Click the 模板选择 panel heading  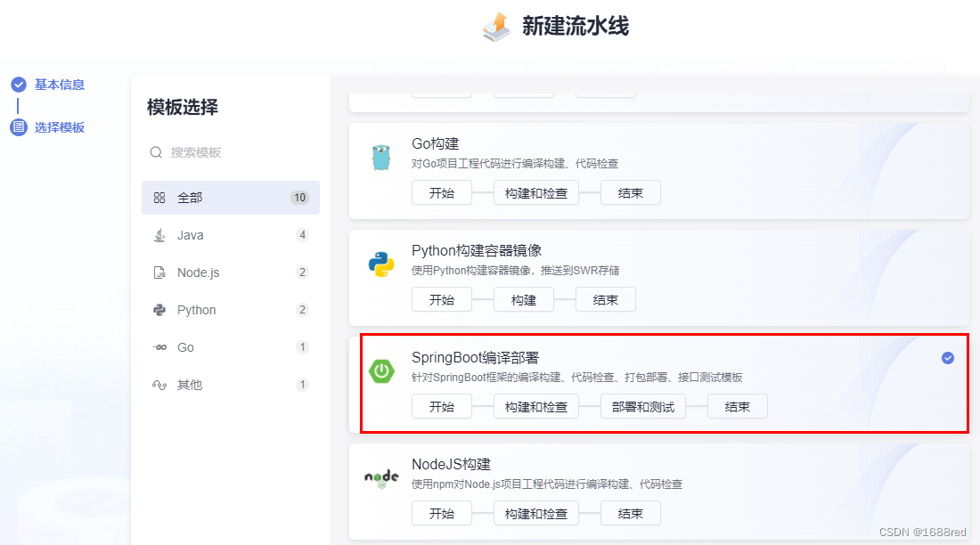point(183,108)
